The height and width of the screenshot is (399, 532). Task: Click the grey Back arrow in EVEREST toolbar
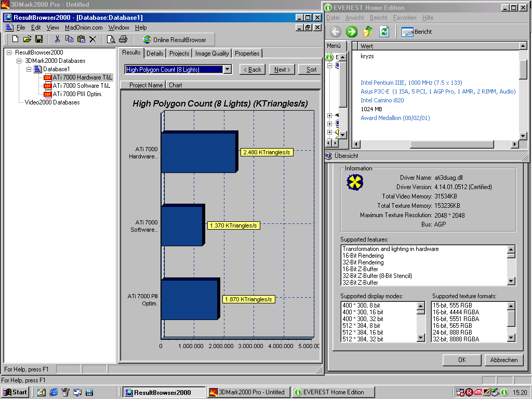(x=335, y=32)
